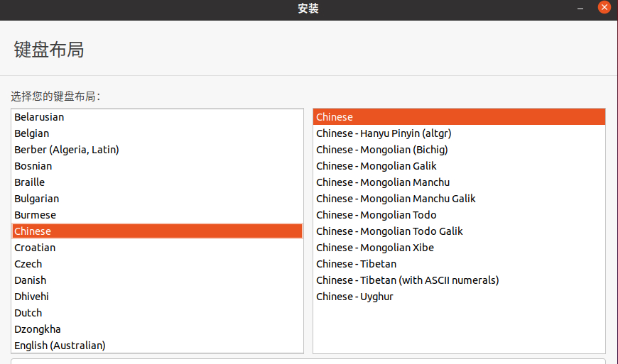Select Chinese - Uyghur variant

pyautogui.click(x=459, y=297)
